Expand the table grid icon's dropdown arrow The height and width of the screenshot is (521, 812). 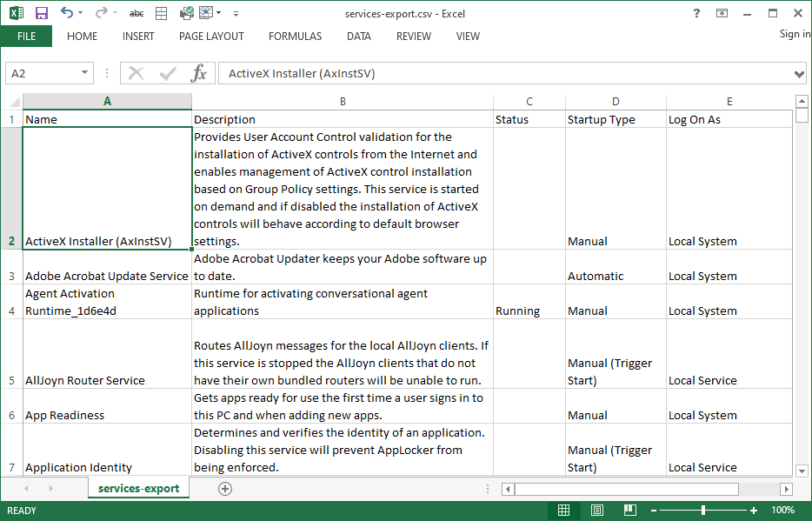pyautogui.click(x=218, y=13)
